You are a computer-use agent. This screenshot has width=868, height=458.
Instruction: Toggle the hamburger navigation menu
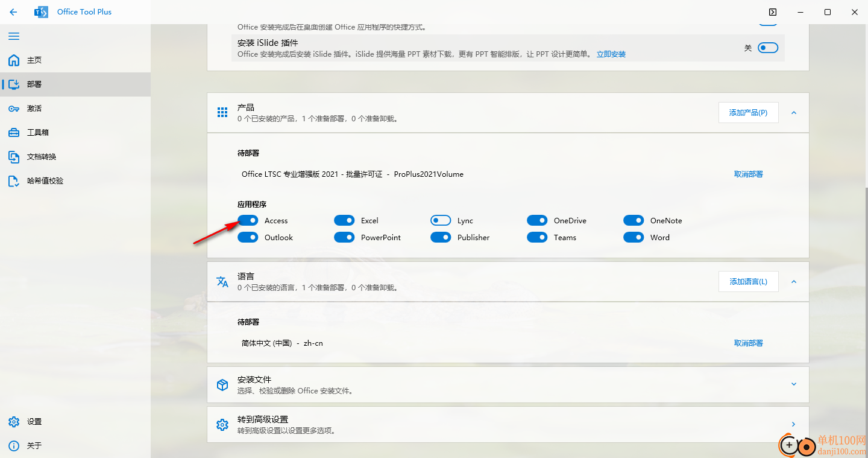(14, 36)
